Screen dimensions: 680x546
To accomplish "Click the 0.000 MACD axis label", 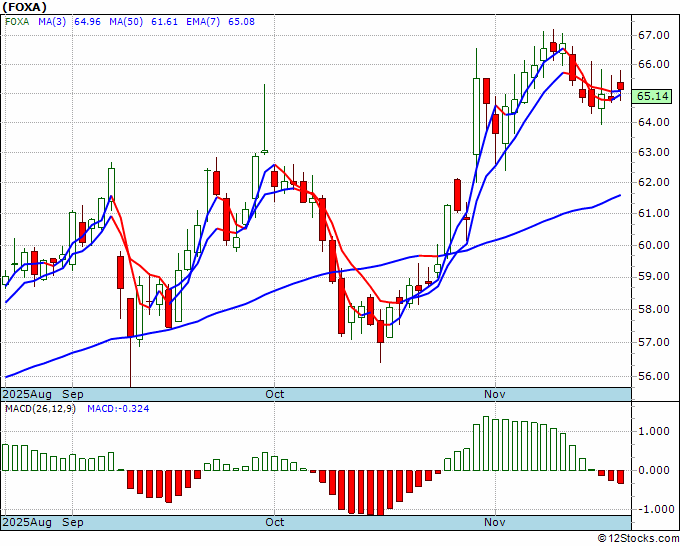I will [x=654, y=470].
